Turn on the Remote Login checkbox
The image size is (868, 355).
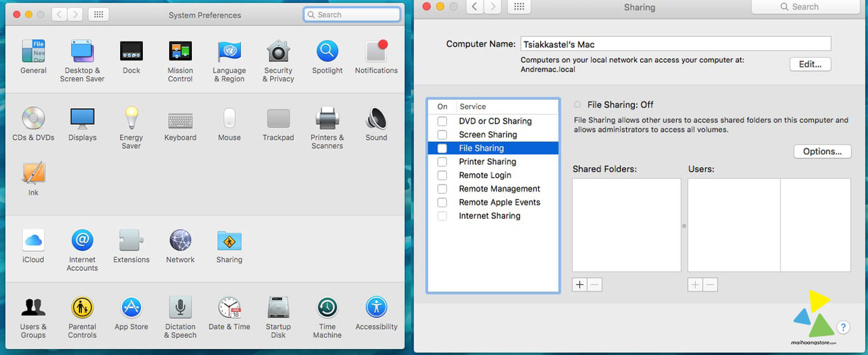(442, 176)
